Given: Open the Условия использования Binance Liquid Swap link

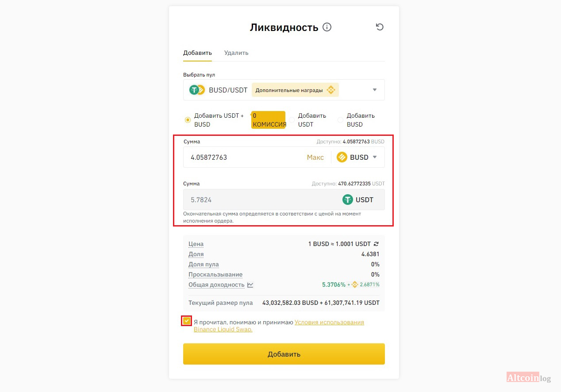Looking at the screenshot, I should tap(329, 323).
